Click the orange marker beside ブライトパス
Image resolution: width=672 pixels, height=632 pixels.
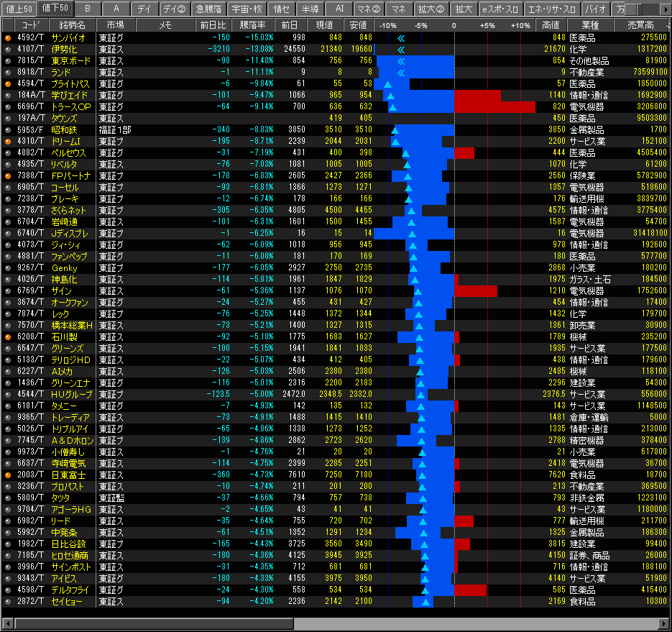tap(8, 84)
